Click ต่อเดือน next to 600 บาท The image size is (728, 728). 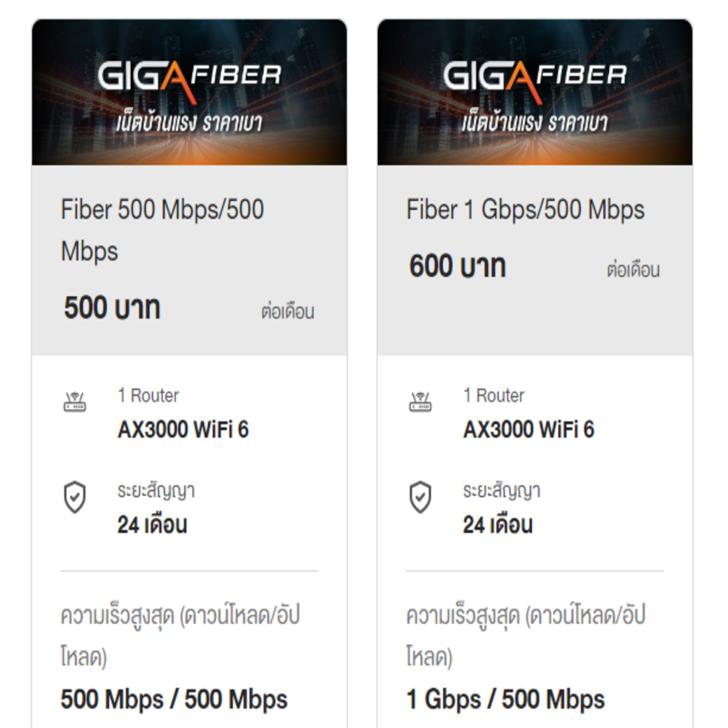click(x=633, y=270)
